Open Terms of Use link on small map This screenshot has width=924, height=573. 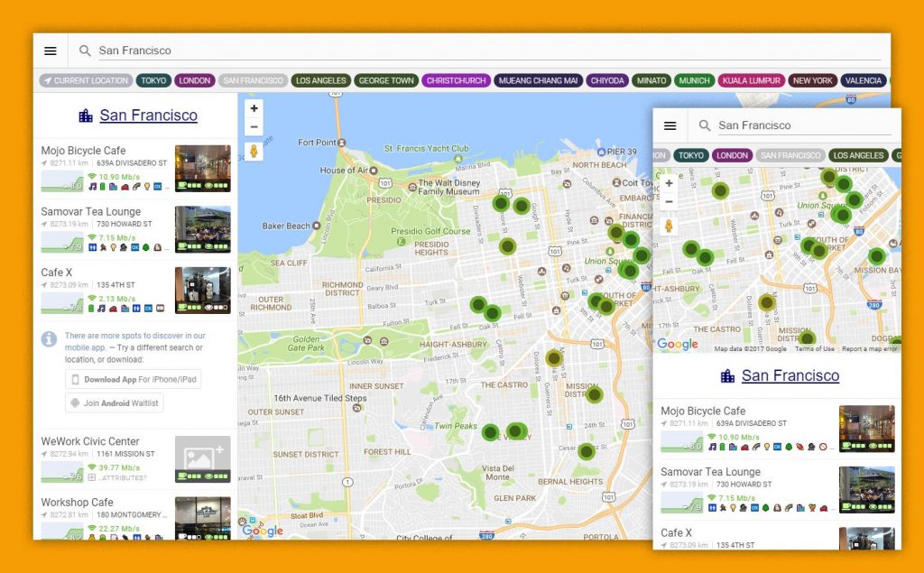point(815,349)
